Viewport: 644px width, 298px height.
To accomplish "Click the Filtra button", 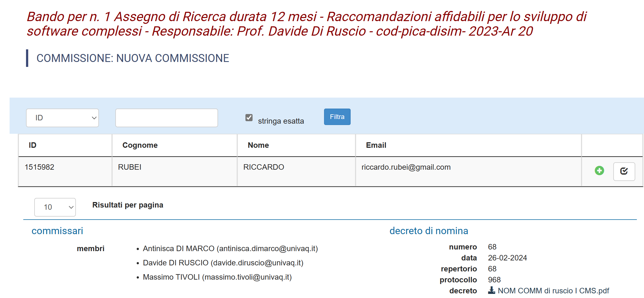I will click(x=337, y=117).
